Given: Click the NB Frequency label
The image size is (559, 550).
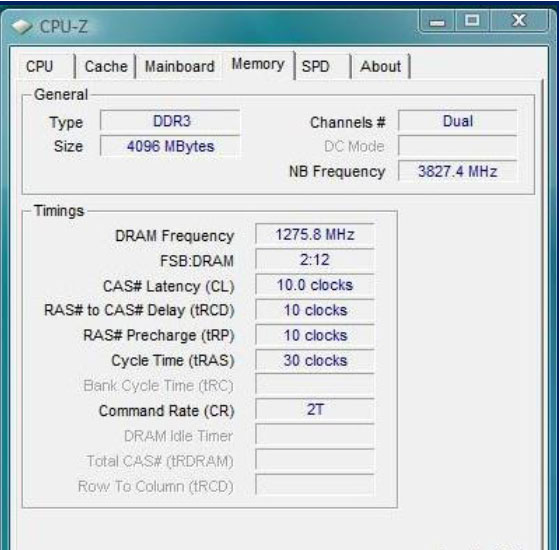Looking at the screenshot, I should click(337, 171).
